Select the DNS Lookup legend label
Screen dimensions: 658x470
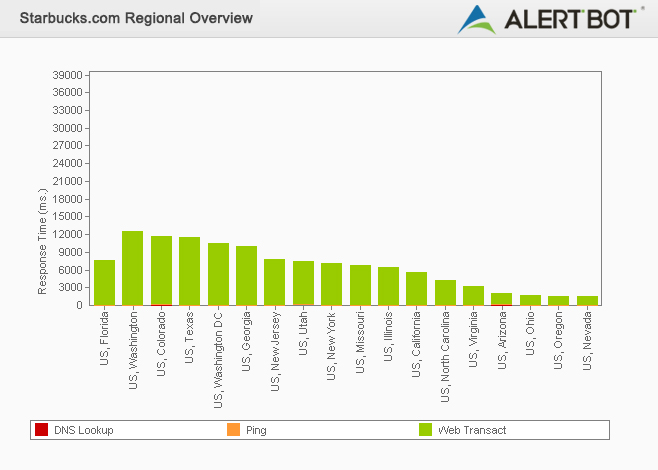tap(83, 430)
